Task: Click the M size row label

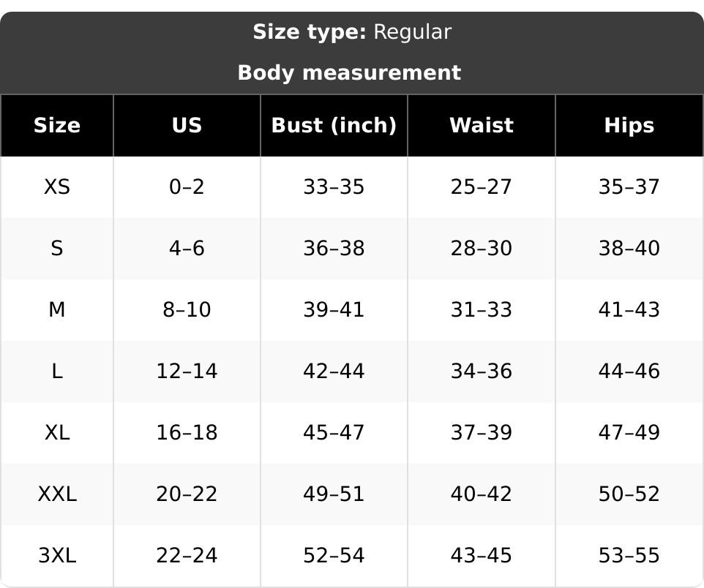Action: tap(57, 309)
